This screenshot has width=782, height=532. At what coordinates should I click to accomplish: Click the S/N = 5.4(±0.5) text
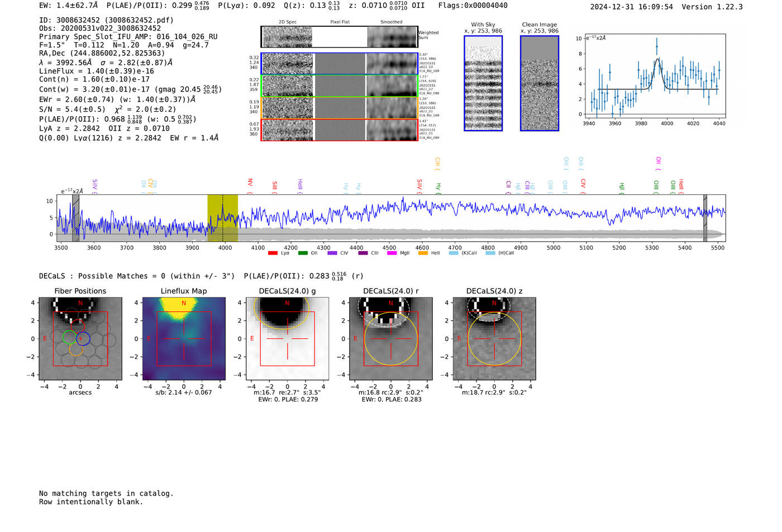(x=72, y=109)
